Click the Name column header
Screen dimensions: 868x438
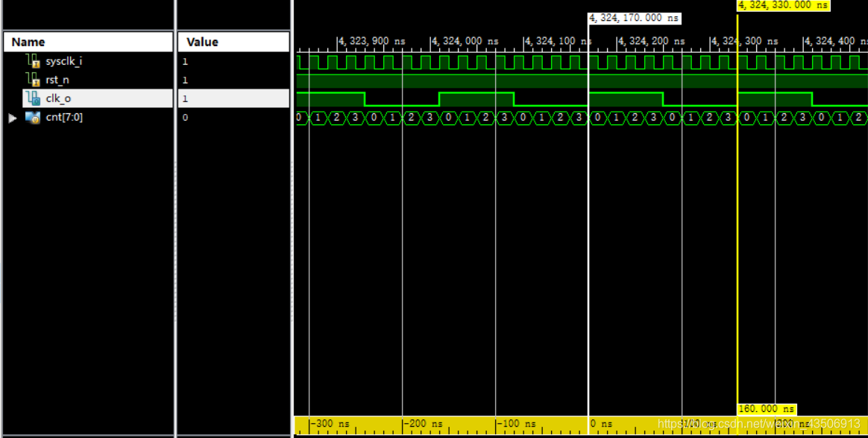click(x=88, y=42)
